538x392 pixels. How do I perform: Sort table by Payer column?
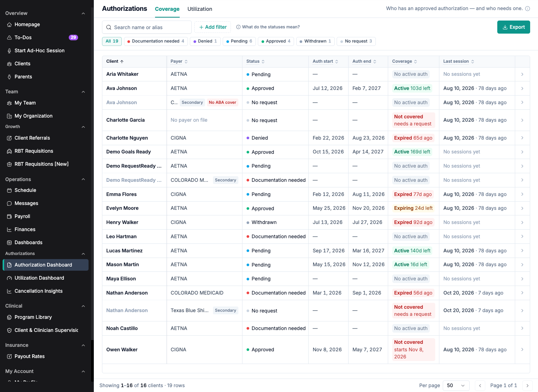pos(179,62)
